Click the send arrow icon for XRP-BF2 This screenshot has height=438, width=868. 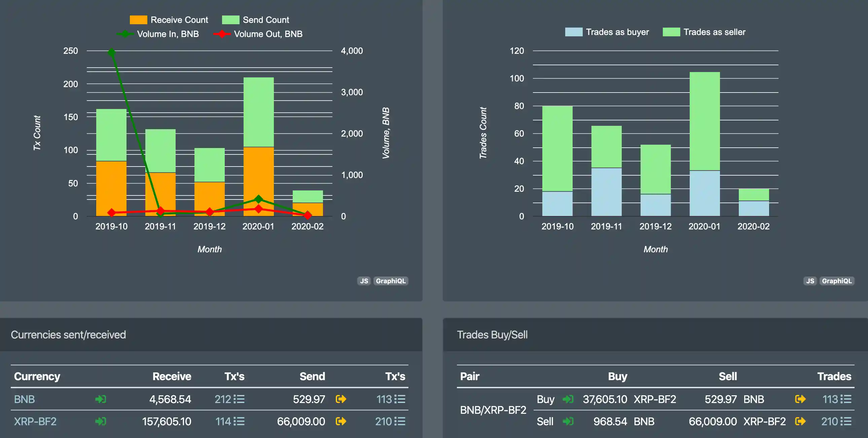coord(342,421)
